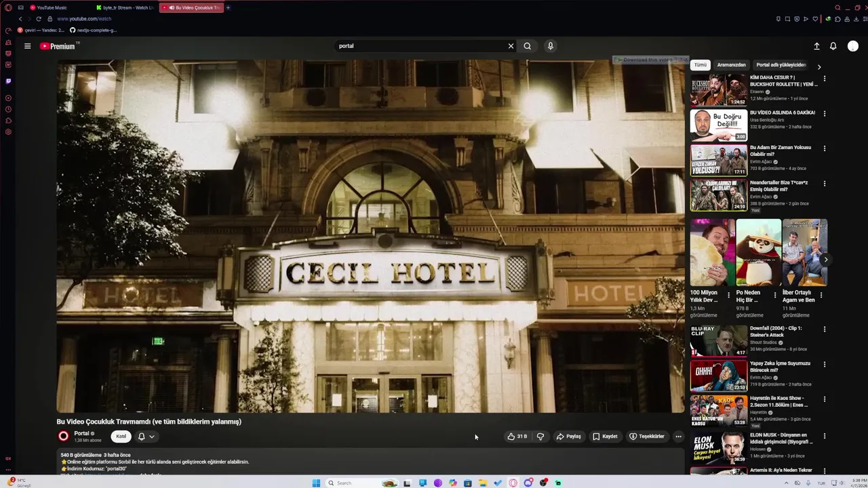This screenshot has height=488, width=868.
Task: Select the Portal adlı yükleyiciden chip
Action: click(x=781, y=65)
